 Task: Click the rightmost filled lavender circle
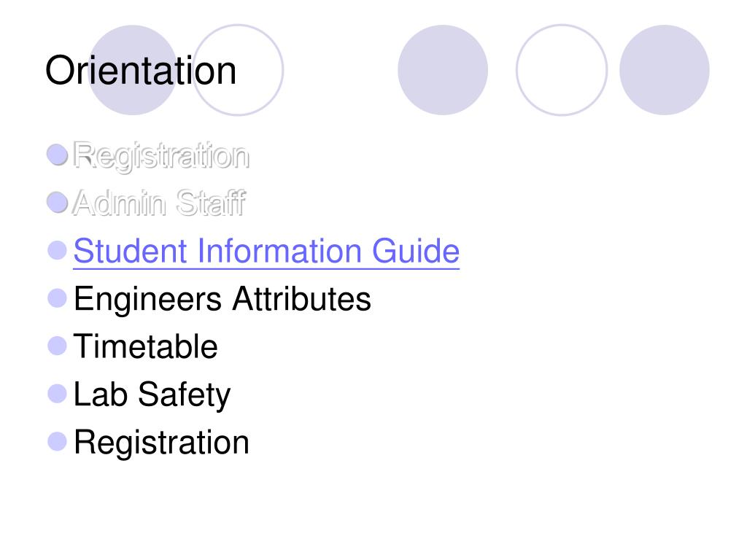tap(664, 70)
